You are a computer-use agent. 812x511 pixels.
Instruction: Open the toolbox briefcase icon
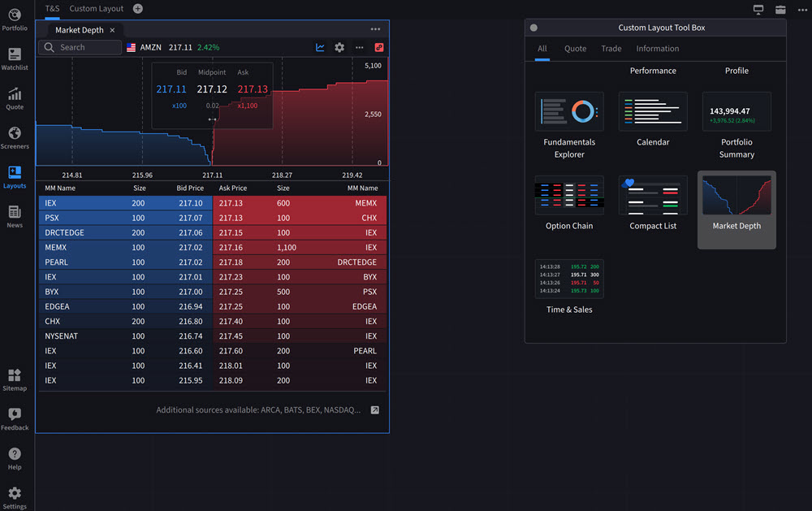click(x=780, y=10)
